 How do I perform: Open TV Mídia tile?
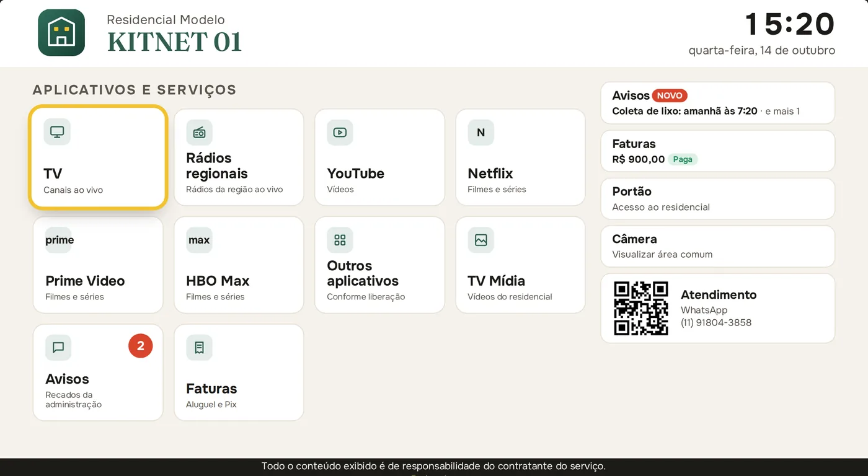tap(520, 265)
